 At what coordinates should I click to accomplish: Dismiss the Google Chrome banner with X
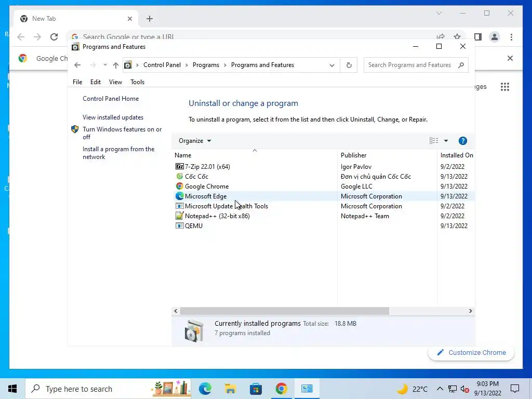[510, 58]
